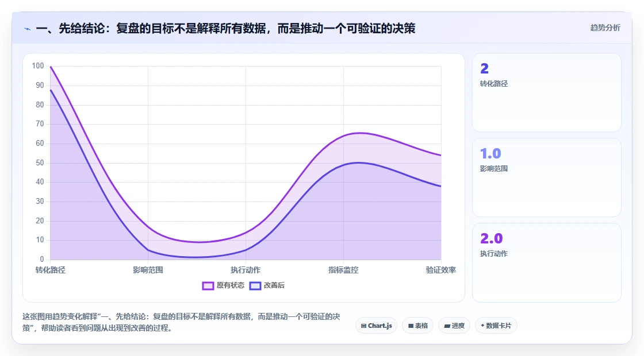Select the 表格 tag button

[417, 326]
